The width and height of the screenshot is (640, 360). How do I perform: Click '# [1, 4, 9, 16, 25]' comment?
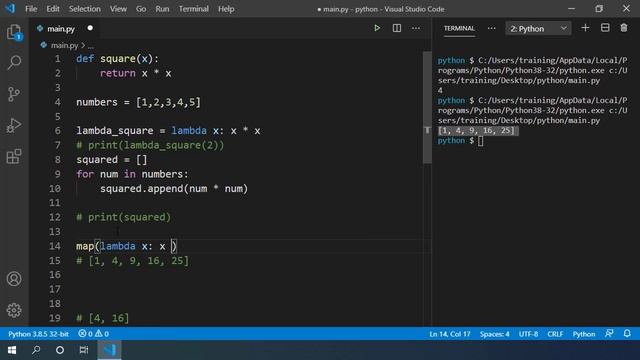click(132, 260)
